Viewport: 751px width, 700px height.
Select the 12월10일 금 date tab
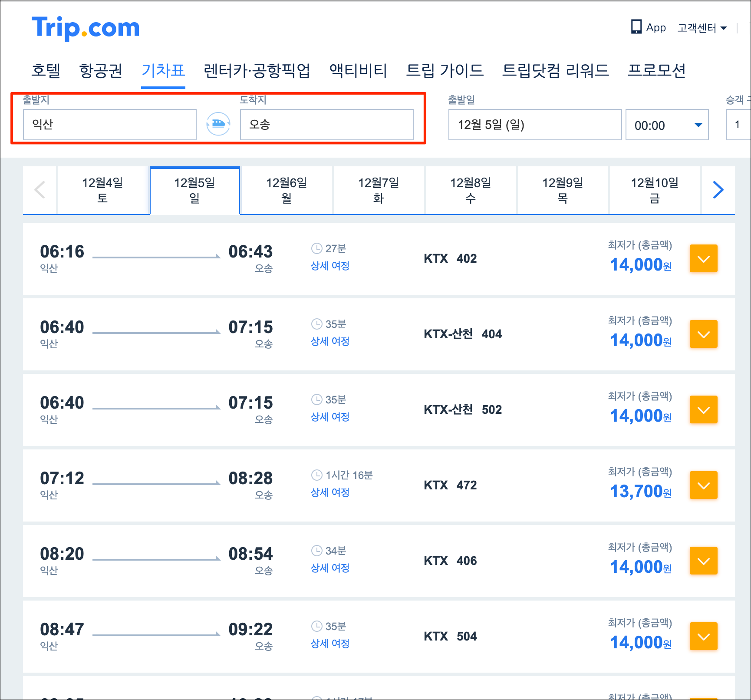[655, 190]
